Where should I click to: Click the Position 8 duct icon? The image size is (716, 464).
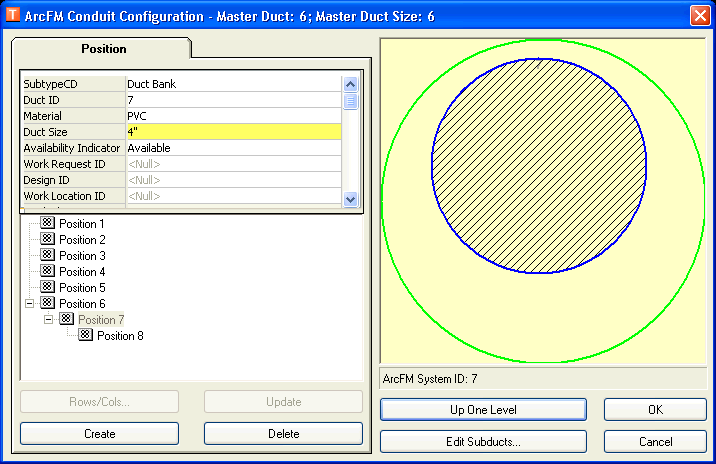pos(85,335)
